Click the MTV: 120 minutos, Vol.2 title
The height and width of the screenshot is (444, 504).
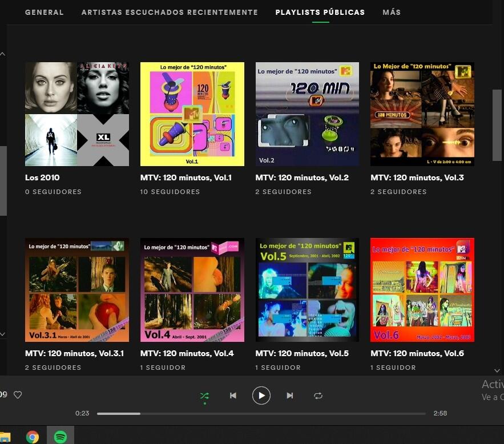[x=302, y=177]
